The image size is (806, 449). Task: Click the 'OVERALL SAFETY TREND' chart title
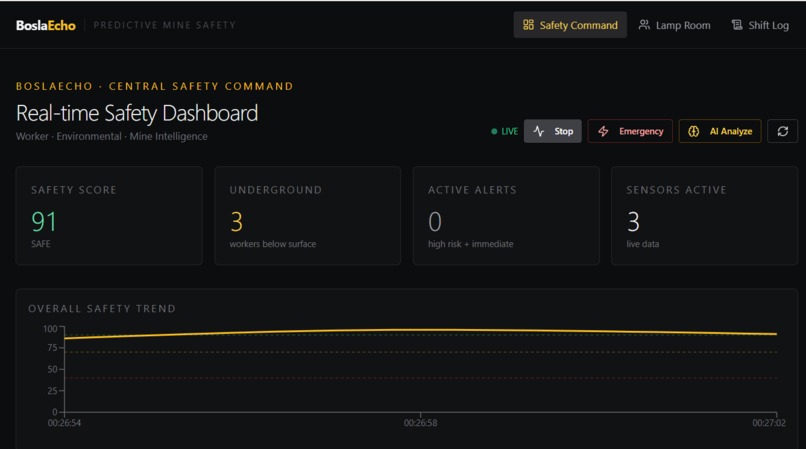point(102,309)
